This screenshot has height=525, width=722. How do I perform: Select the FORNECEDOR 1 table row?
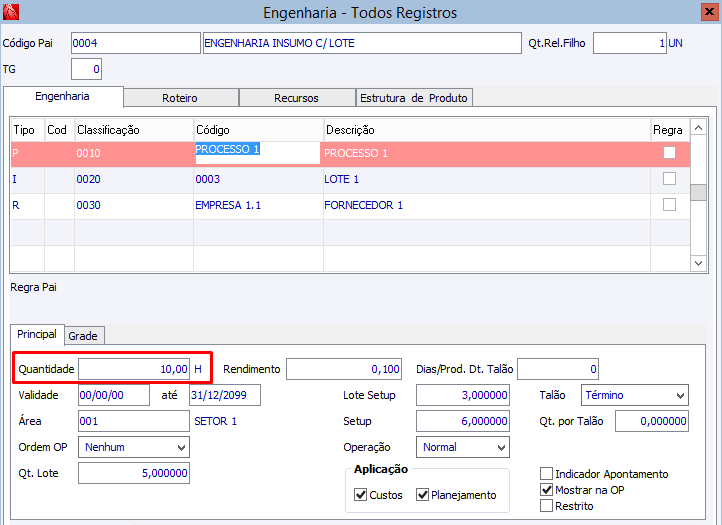coord(363,205)
